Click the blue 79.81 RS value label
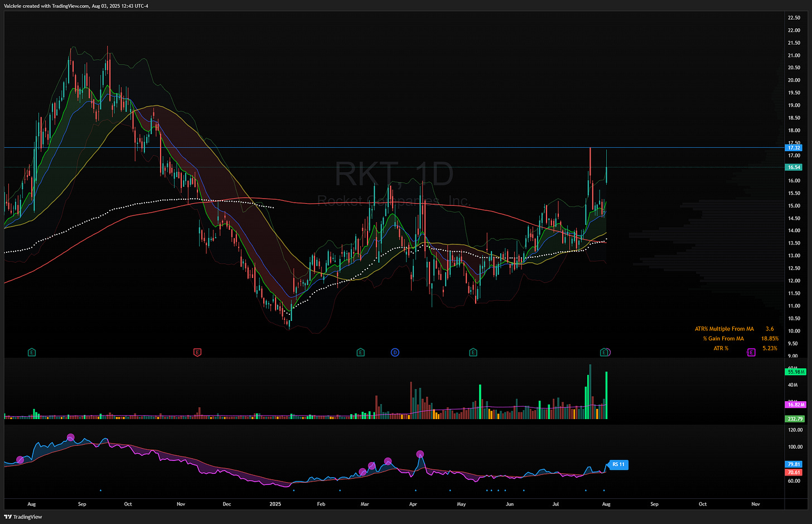This screenshot has height=524, width=812. [794, 464]
